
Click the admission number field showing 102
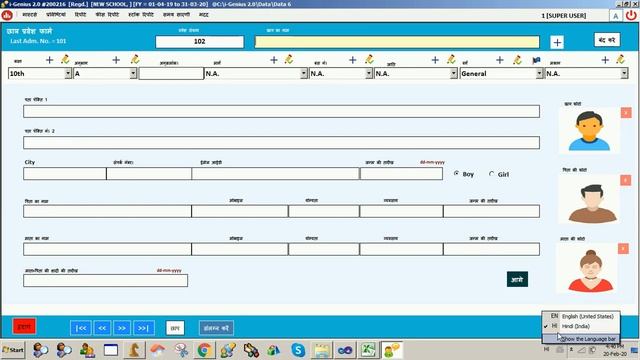(x=200, y=42)
